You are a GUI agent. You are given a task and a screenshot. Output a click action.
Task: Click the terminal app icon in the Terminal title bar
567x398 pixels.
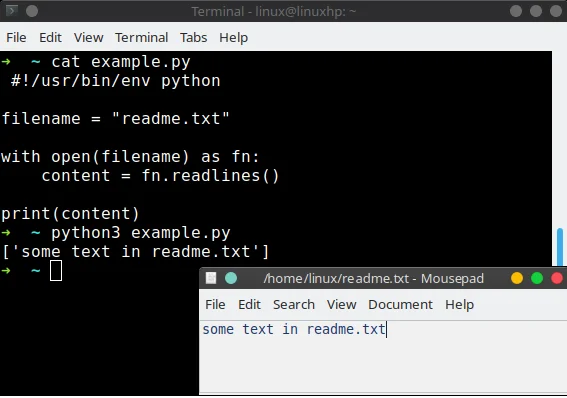[x=12, y=11]
